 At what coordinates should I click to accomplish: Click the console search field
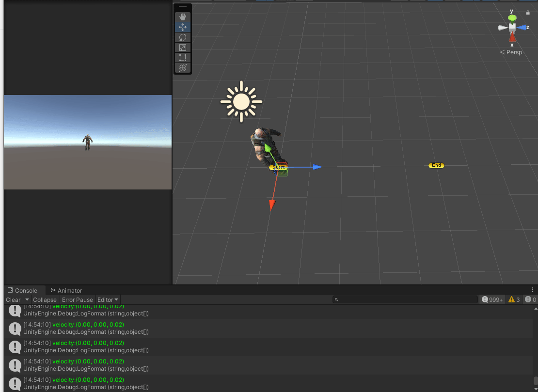click(405, 300)
